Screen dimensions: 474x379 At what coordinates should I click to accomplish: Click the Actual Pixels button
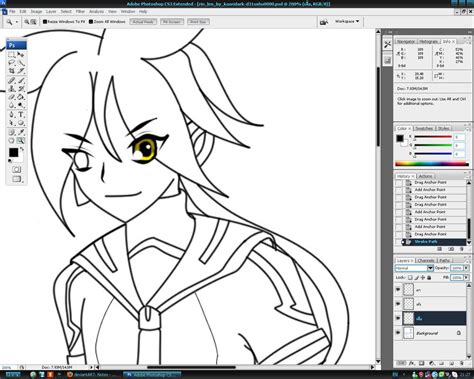[x=143, y=22]
